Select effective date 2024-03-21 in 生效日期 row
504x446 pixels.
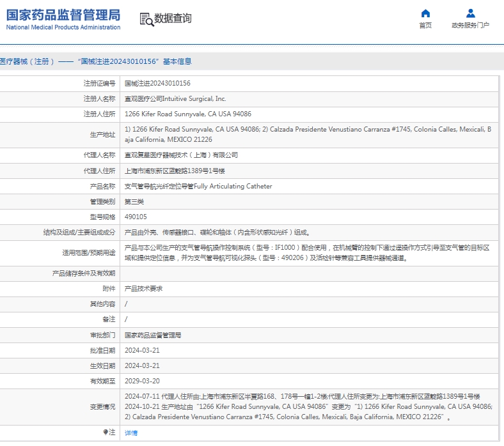142,365
